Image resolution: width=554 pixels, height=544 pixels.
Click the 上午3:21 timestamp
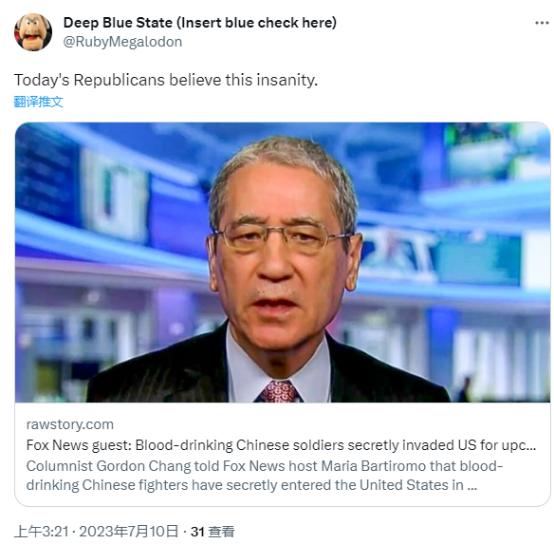click(41, 532)
